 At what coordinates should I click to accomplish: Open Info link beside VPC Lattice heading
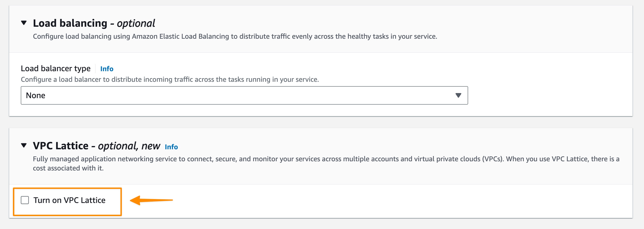coord(171,147)
